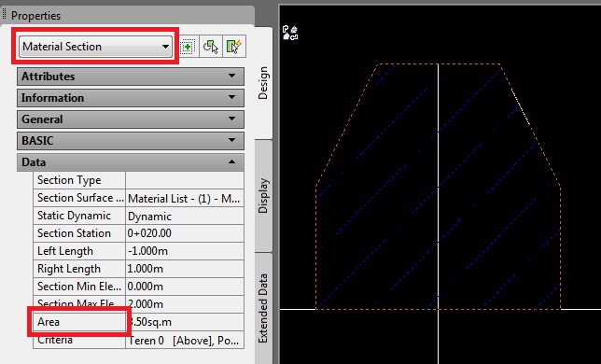
Task: Expand the Information section
Action: [x=131, y=98]
